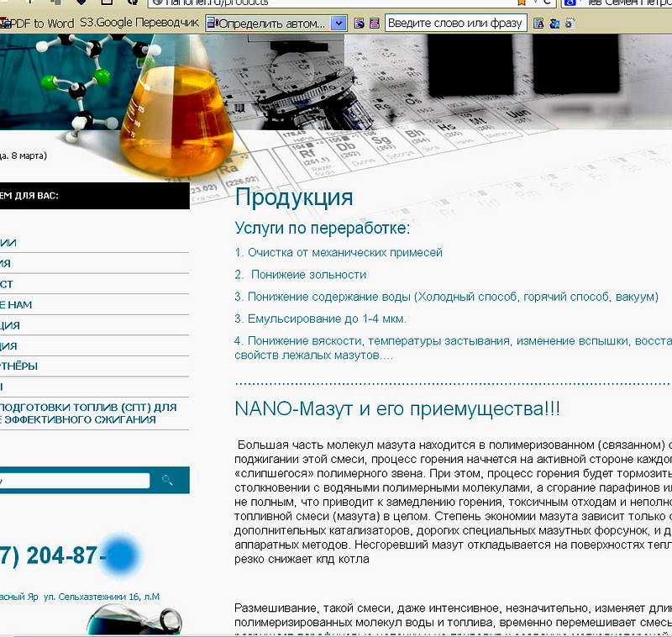Screen dimensions: 672x637
Task: Click the 'Услуги по переработке:' subheading
Action: [x=323, y=228]
